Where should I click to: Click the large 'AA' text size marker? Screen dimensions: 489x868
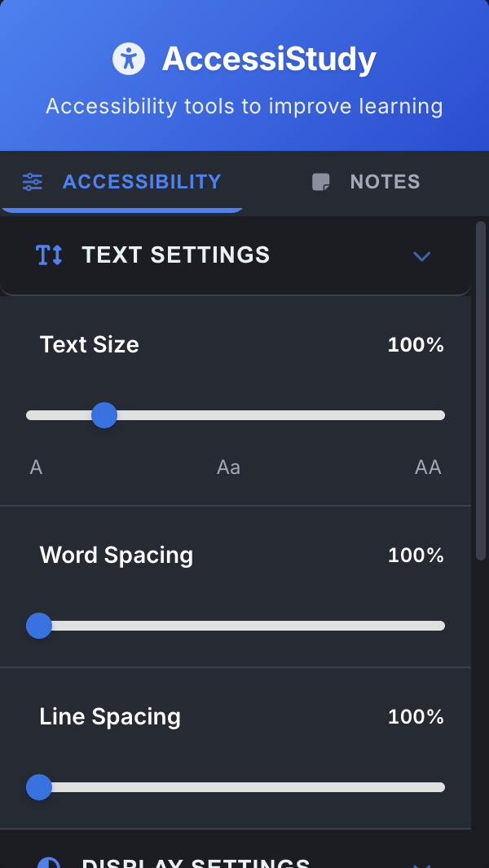(x=428, y=467)
